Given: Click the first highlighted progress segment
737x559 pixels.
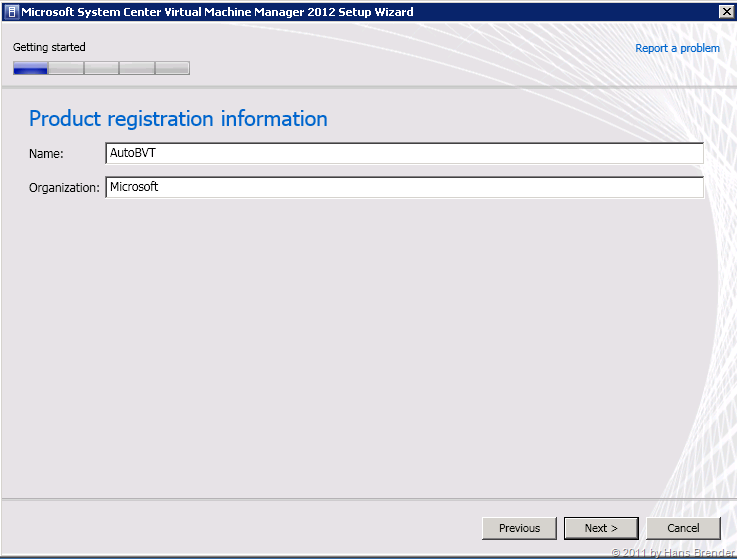Looking at the screenshot, I should pyautogui.click(x=31, y=69).
